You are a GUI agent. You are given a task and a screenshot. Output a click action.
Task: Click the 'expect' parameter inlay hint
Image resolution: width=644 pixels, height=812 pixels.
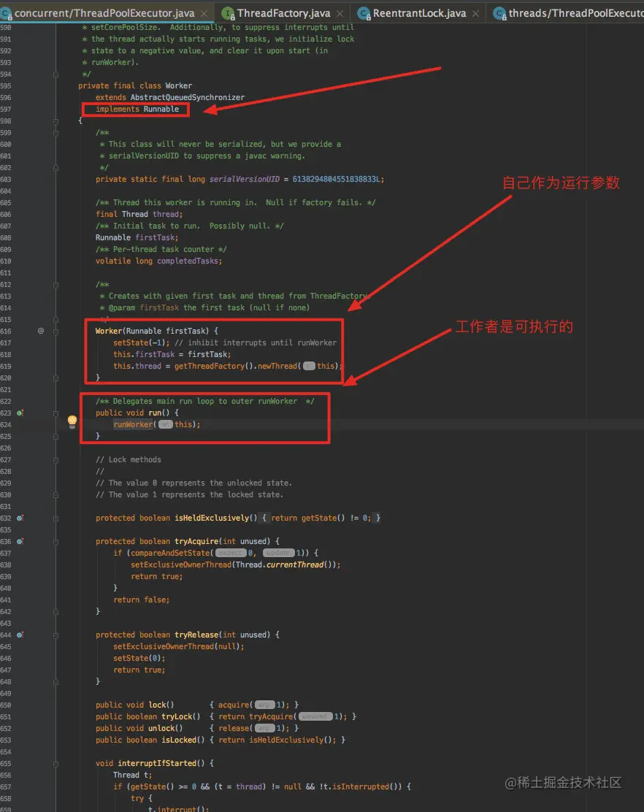[x=231, y=553]
